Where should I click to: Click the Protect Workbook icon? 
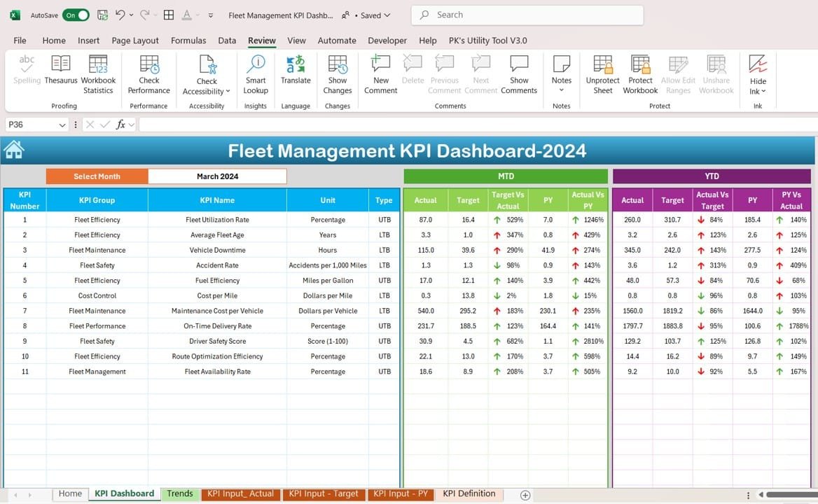point(640,65)
